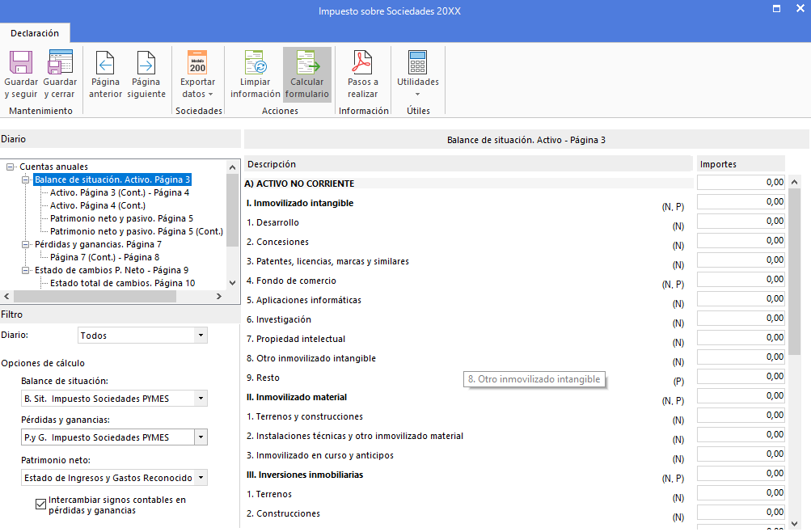Select Patrimonio neto y pasivo. Página 5 (Cont.)

tap(137, 231)
